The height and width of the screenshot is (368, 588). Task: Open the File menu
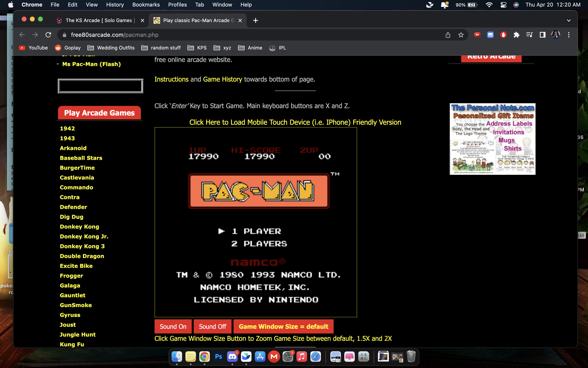tap(55, 5)
